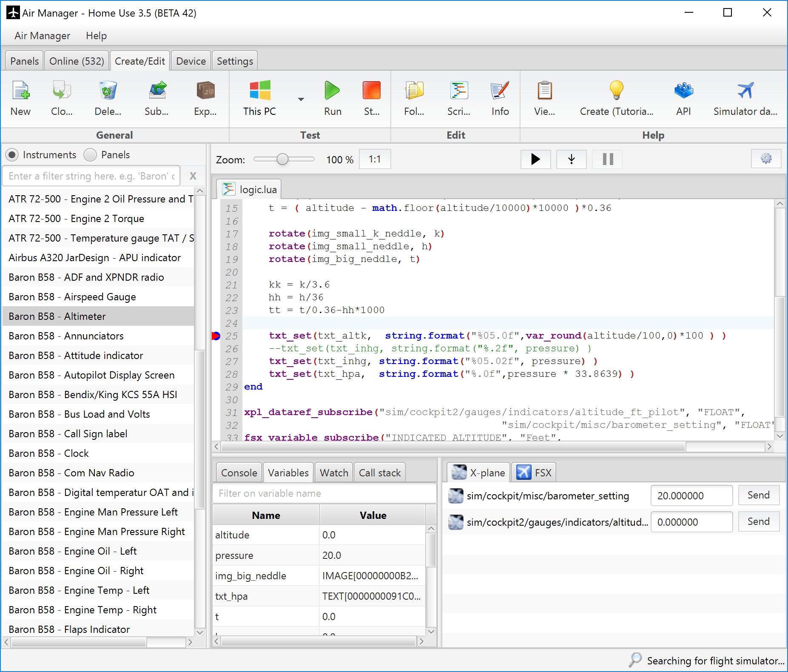Pause script execution in debugger
This screenshot has width=788, height=672.
(x=608, y=159)
